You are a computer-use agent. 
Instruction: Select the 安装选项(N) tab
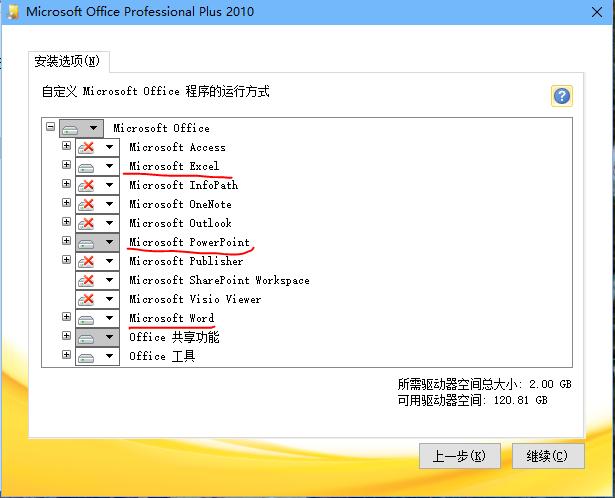pyautogui.click(x=69, y=62)
